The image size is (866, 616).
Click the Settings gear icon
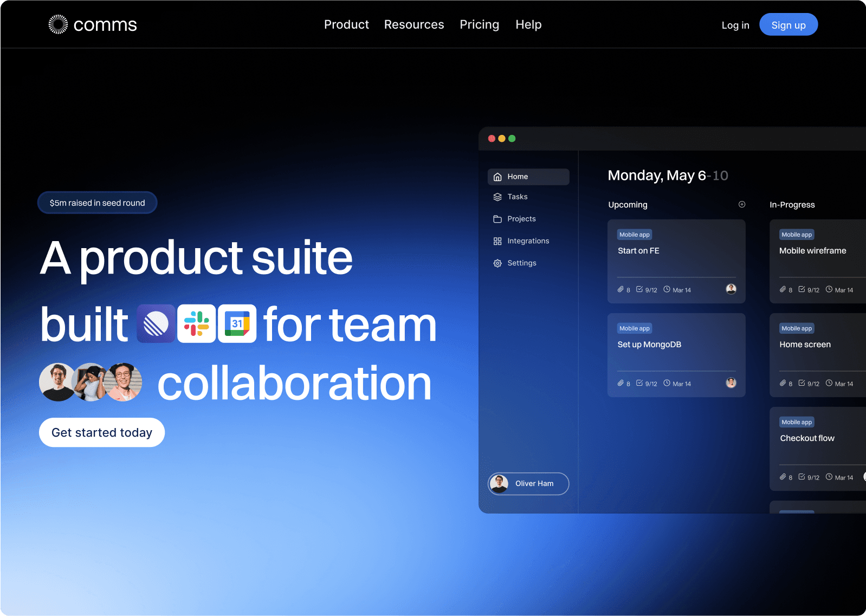tap(497, 263)
